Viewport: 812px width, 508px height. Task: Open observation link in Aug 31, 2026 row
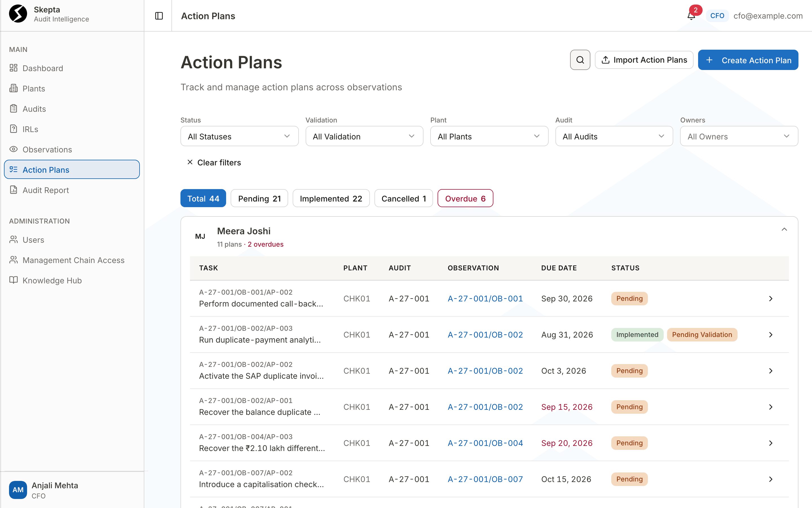point(485,335)
